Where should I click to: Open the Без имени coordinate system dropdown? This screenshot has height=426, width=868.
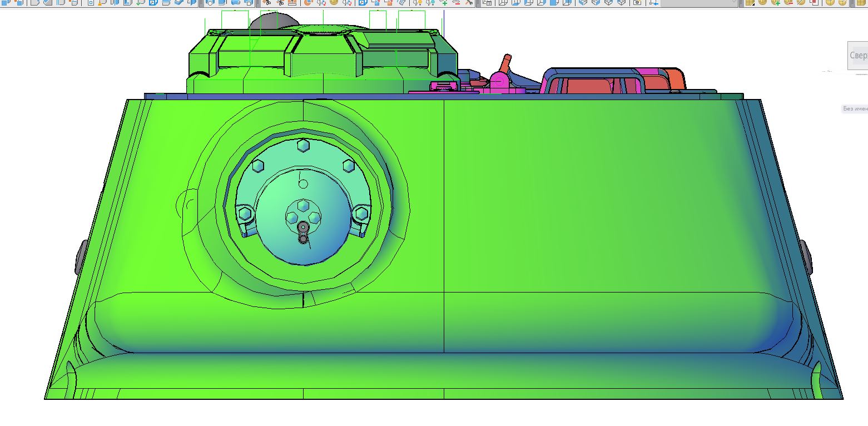855,109
